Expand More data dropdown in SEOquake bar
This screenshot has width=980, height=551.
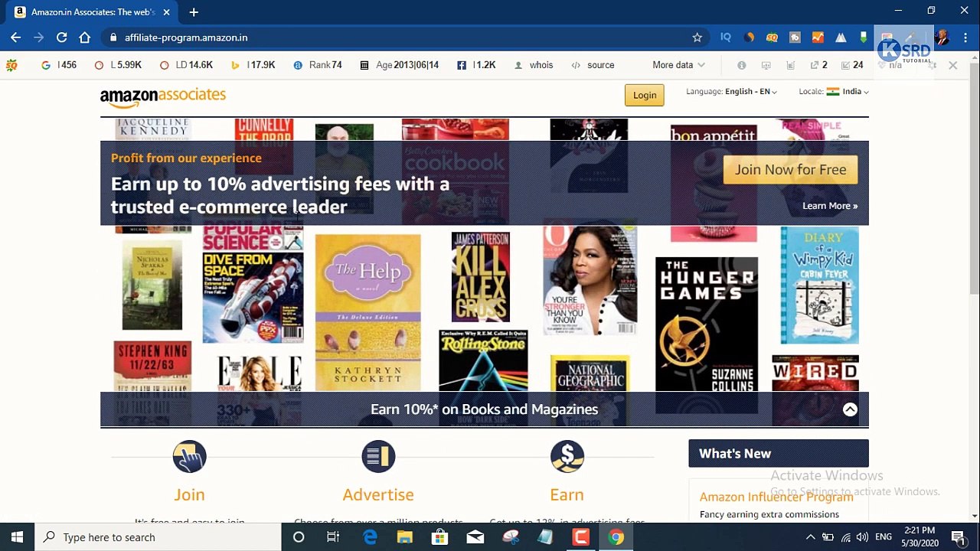[x=678, y=65]
